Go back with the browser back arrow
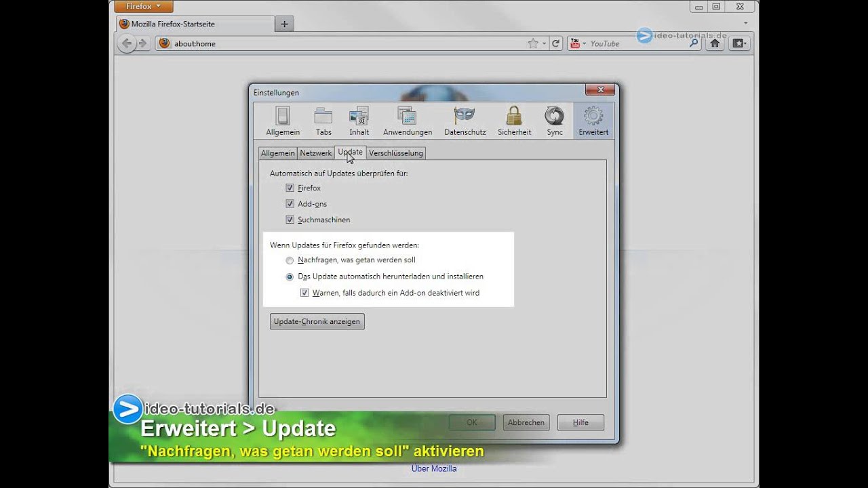 point(127,43)
